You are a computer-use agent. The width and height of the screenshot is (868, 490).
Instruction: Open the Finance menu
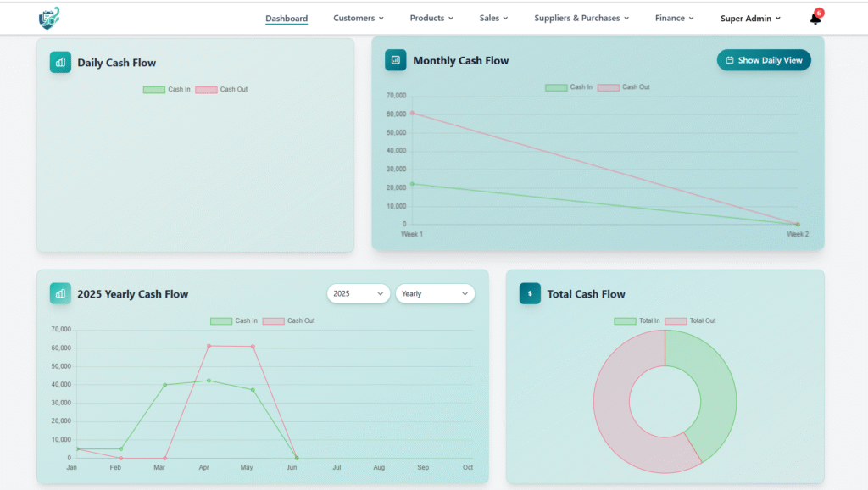pyautogui.click(x=674, y=18)
